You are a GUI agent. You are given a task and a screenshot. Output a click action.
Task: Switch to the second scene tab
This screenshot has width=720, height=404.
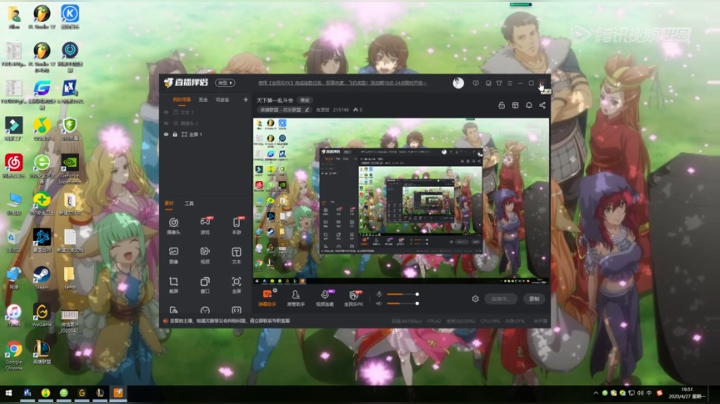click(203, 100)
